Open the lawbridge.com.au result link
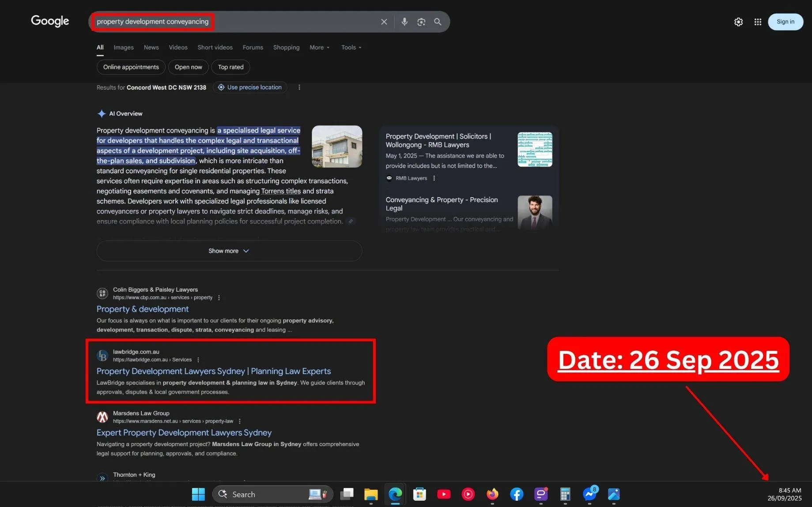This screenshot has width=812, height=507. click(x=213, y=371)
